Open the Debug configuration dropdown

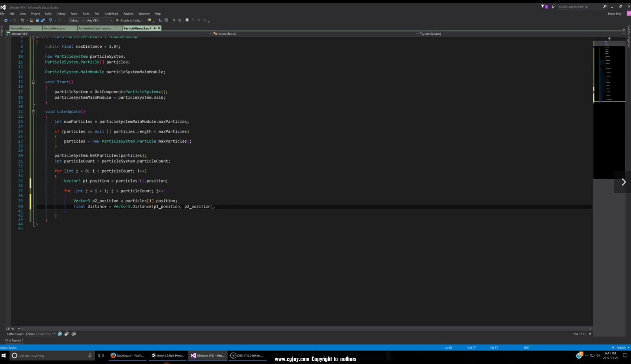[77, 20]
